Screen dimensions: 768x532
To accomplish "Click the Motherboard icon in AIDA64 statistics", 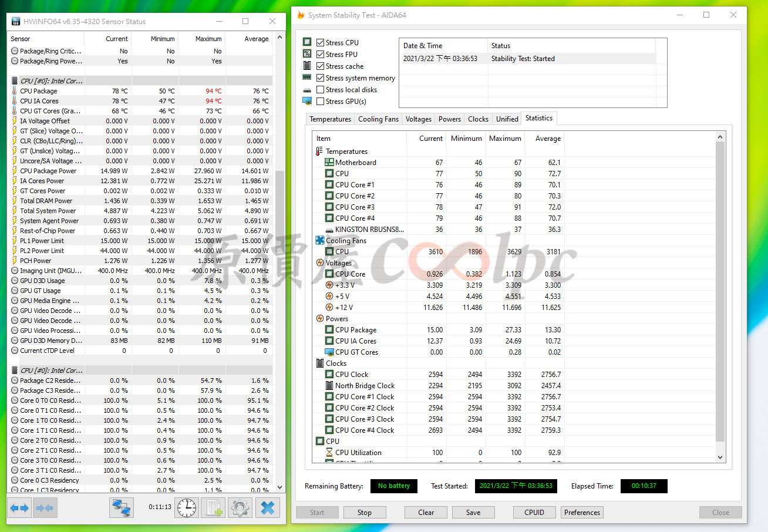I will 329,163.
